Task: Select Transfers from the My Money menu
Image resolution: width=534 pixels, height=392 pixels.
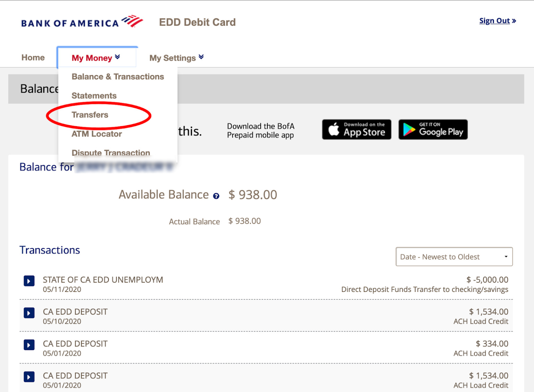Action: tap(90, 115)
